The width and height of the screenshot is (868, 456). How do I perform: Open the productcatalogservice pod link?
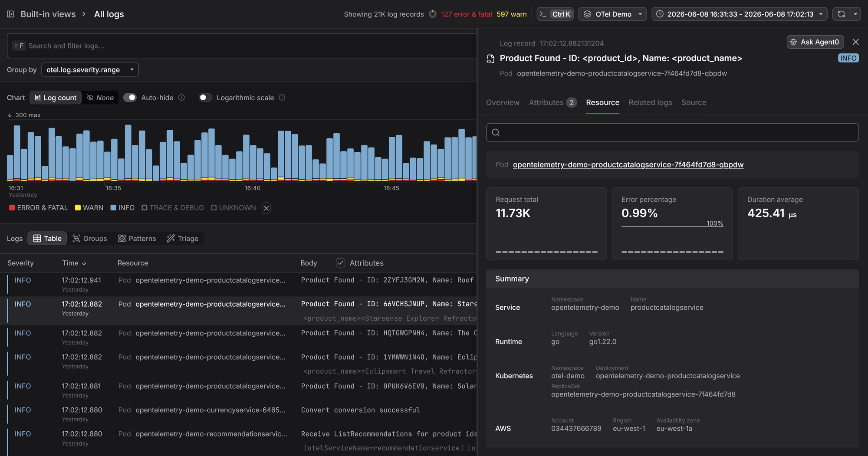tap(628, 164)
